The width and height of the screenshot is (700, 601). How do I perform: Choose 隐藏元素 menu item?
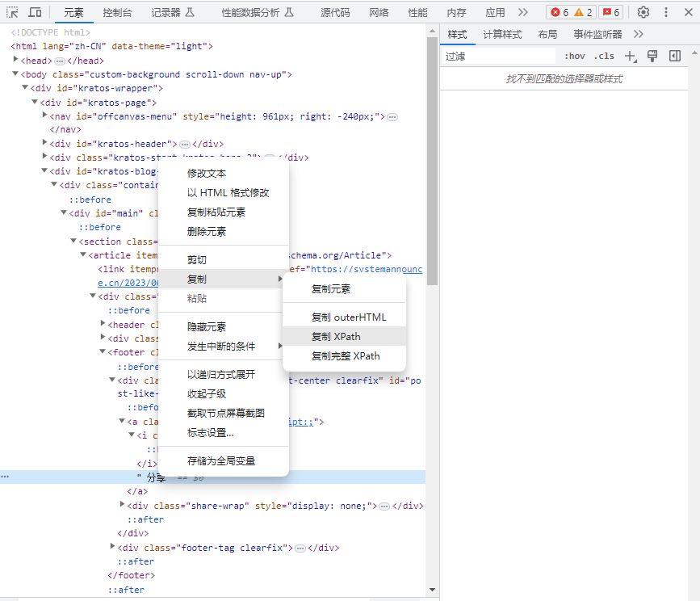(x=224, y=327)
